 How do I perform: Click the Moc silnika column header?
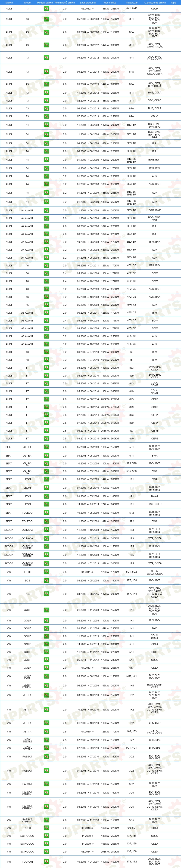click(x=110, y=2)
